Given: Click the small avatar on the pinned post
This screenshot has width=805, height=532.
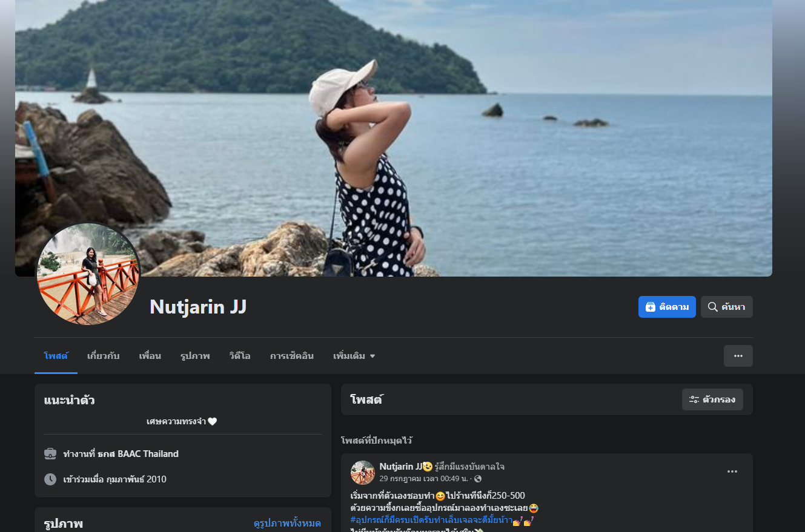Looking at the screenshot, I should click(363, 473).
